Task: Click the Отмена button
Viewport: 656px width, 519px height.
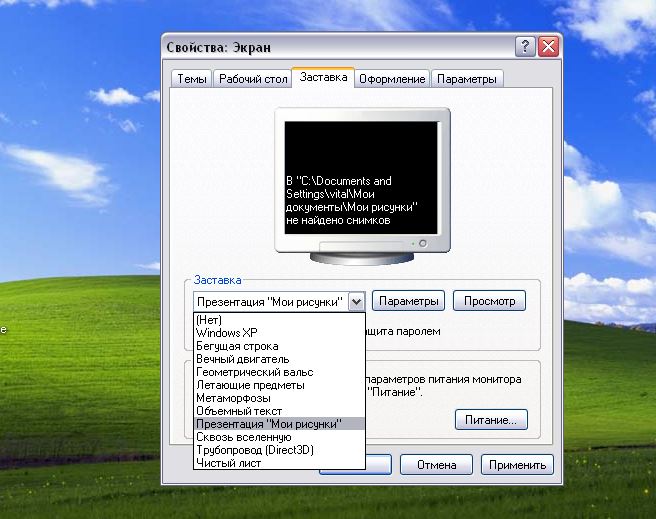Action: click(436, 465)
